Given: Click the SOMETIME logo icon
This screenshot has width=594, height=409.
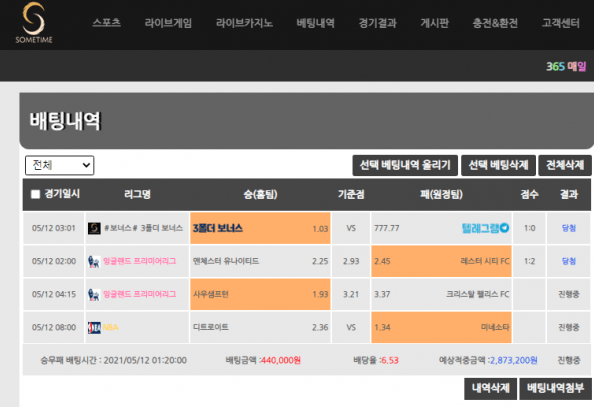Looking at the screenshot, I should pos(34,22).
